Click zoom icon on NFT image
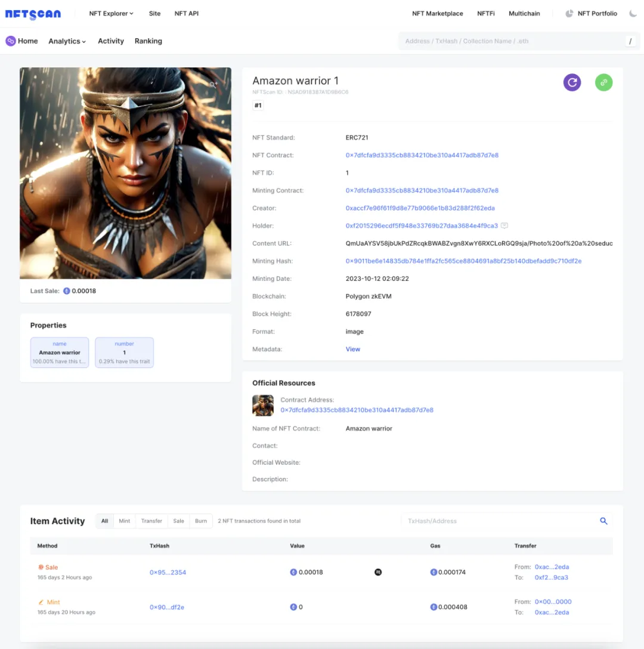The height and width of the screenshot is (649, 644). tap(213, 85)
